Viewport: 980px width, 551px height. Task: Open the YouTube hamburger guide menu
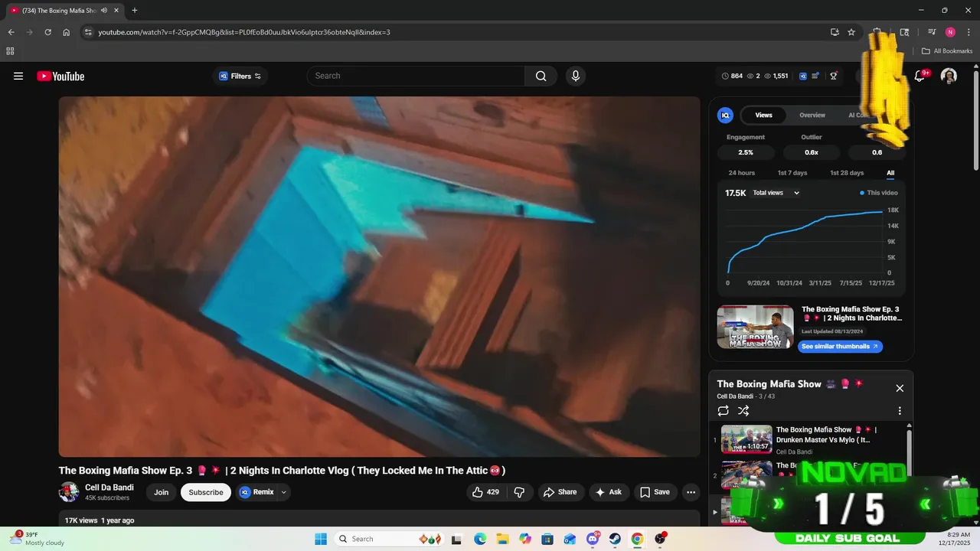point(18,76)
